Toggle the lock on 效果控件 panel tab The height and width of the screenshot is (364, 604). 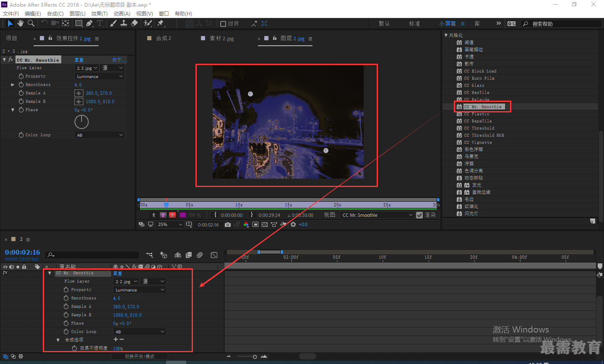(50, 38)
